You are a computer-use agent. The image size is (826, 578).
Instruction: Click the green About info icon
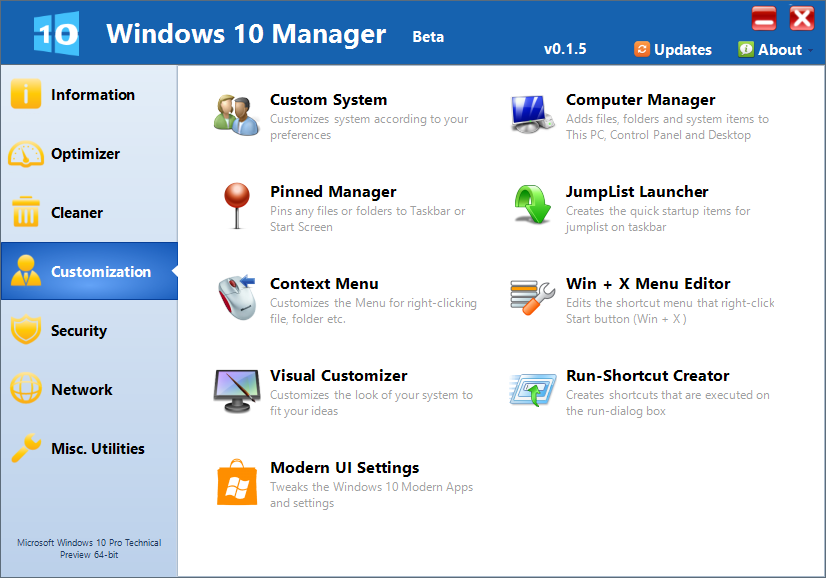[745, 49]
